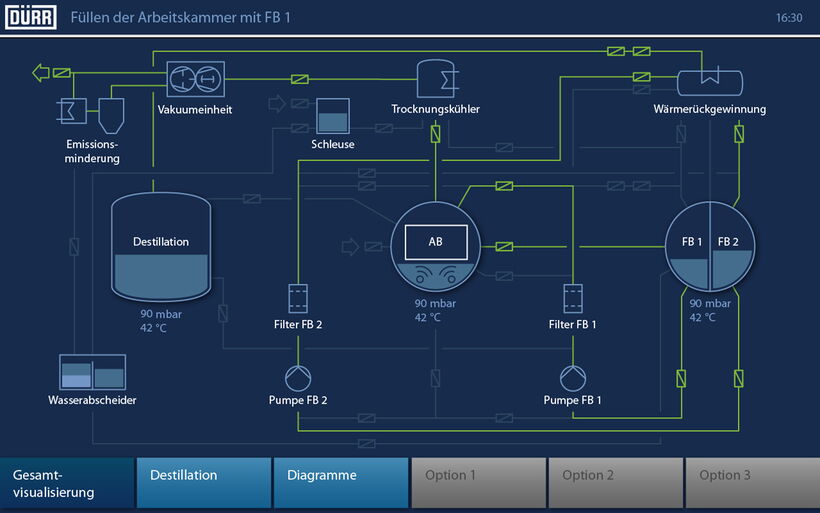This screenshot has width=820, height=513.
Task: Select the Option 3 tab
Action: pyautogui.click(x=753, y=483)
